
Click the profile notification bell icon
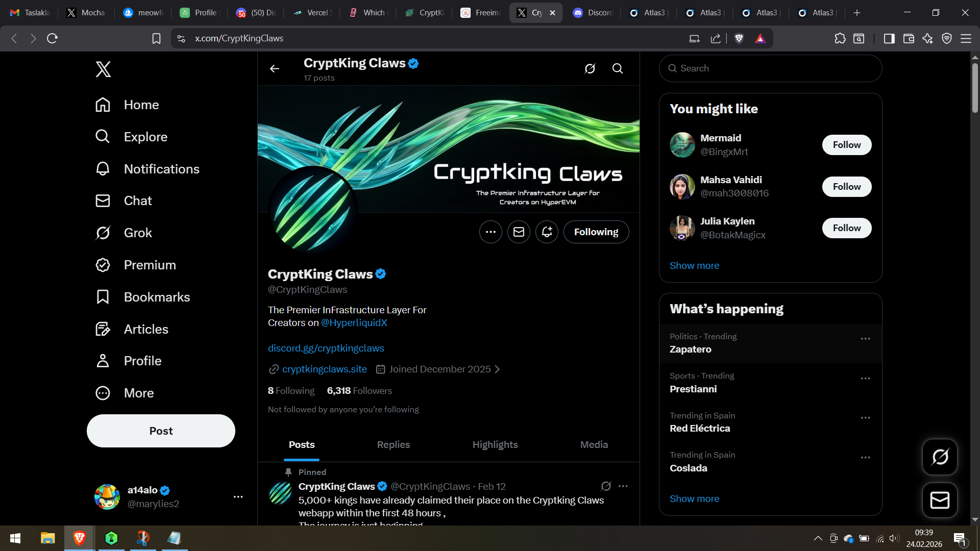tap(547, 232)
